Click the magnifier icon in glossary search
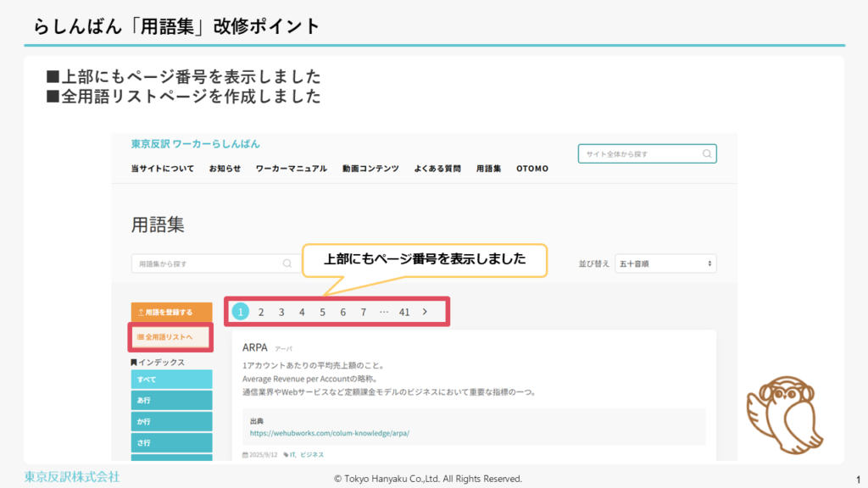The width and height of the screenshot is (868, 488). [x=287, y=263]
